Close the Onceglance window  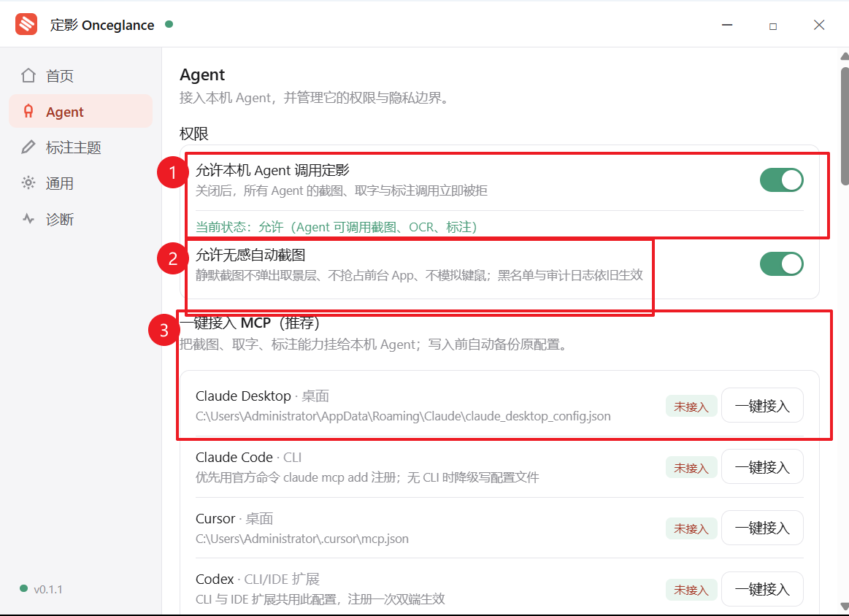[818, 25]
